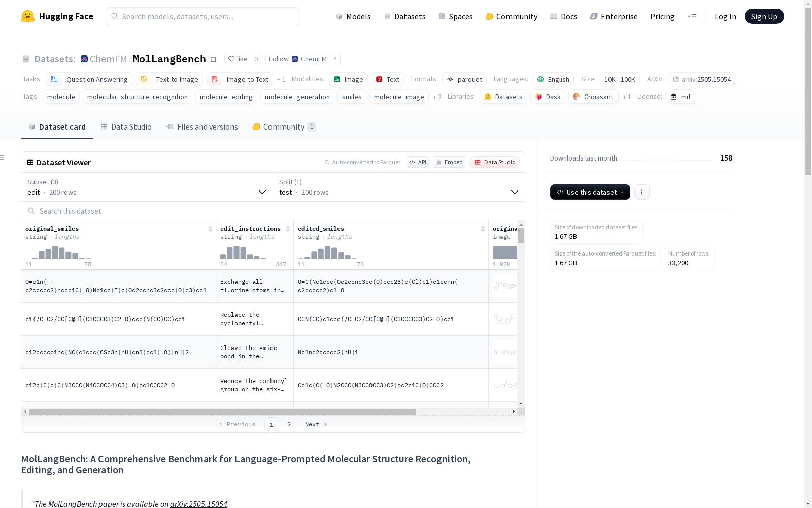Open Data Studio from the viewer header
Image resolution: width=812 pixels, height=508 pixels.
(495, 162)
